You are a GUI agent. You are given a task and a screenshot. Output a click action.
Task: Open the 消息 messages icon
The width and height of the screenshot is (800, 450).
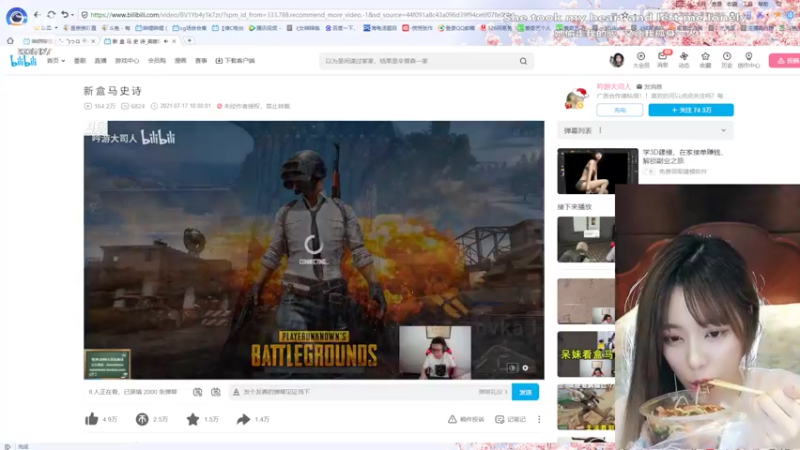[662, 60]
